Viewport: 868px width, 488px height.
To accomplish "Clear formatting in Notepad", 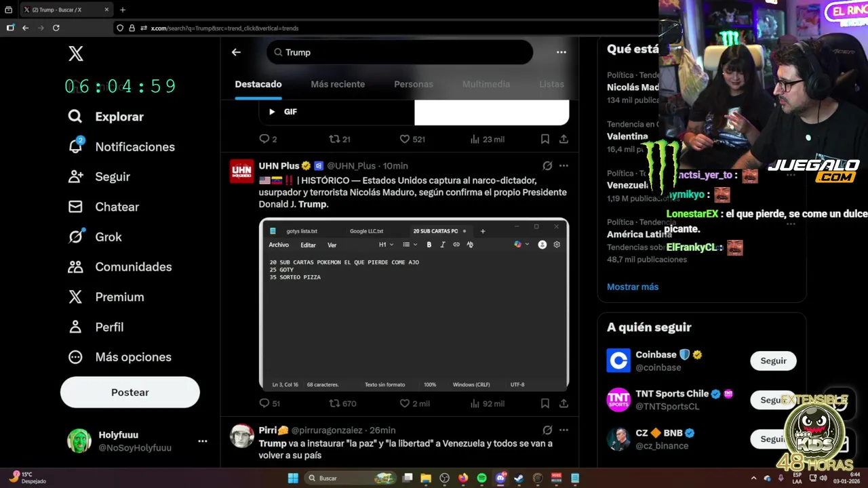I will pyautogui.click(x=470, y=245).
